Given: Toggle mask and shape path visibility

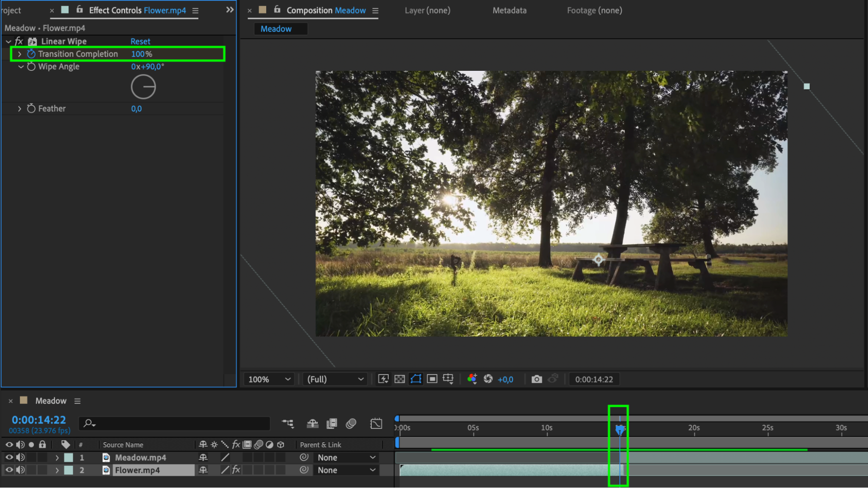Looking at the screenshot, I should [x=416, y=379].
